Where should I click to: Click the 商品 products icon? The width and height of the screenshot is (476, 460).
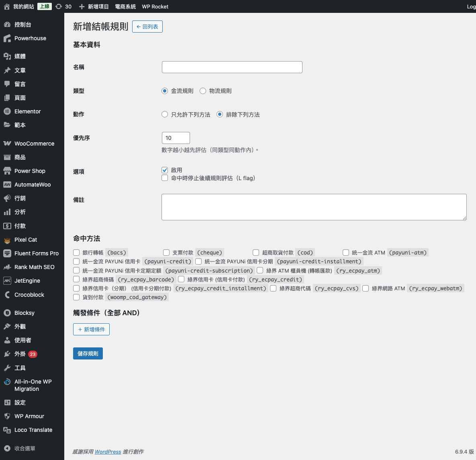point(7,157)
